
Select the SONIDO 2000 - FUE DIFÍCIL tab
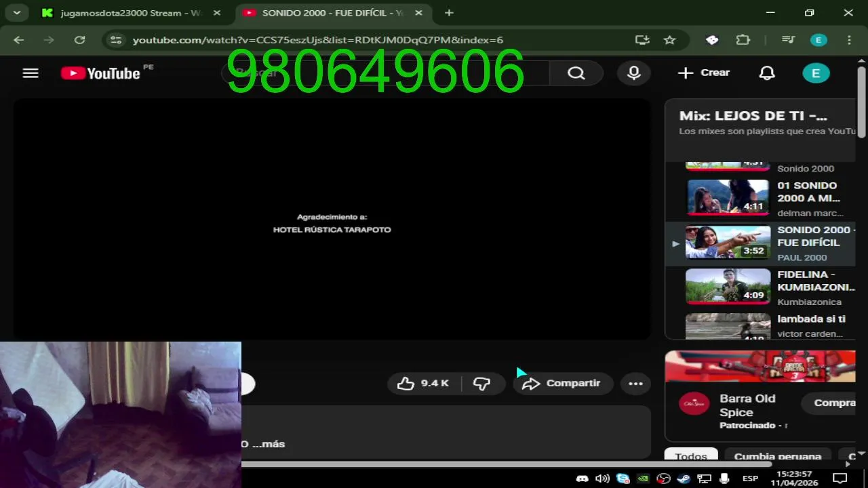click(332, 13)
